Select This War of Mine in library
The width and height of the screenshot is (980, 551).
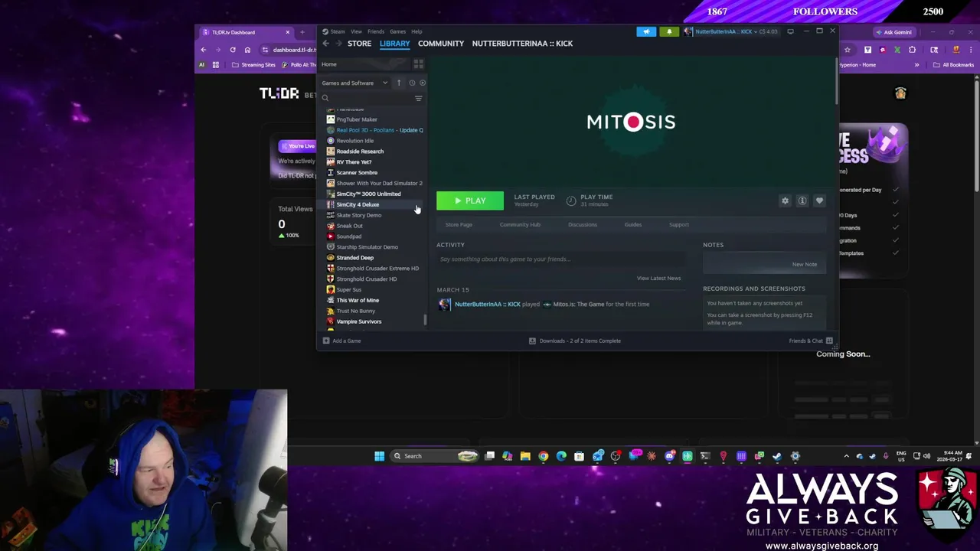(x=358, y=300)
